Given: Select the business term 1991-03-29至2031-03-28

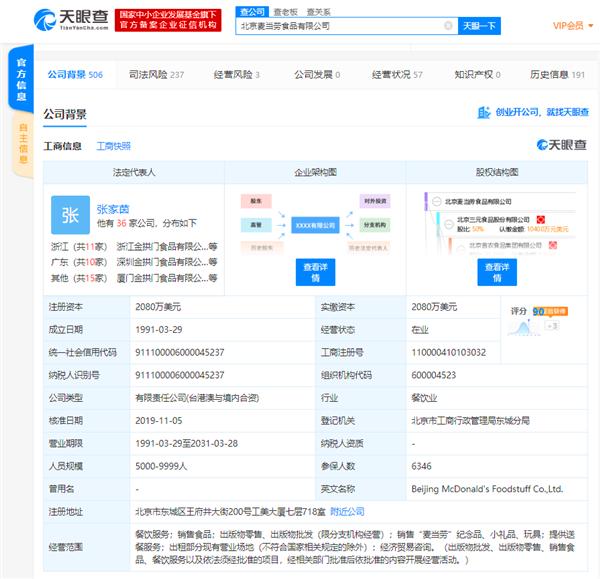Looking at the screenshot, I should pyautogui.click(x=186, y=444).
